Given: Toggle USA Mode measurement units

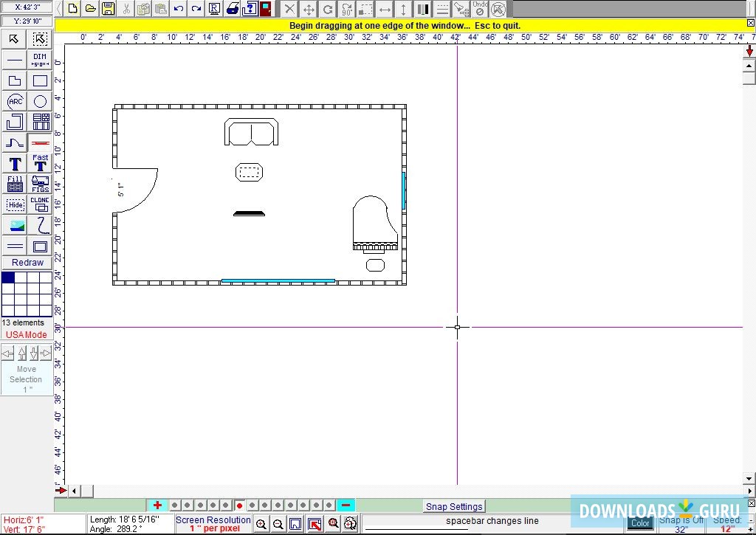Looking at the screenshot, I should point(27,334).
